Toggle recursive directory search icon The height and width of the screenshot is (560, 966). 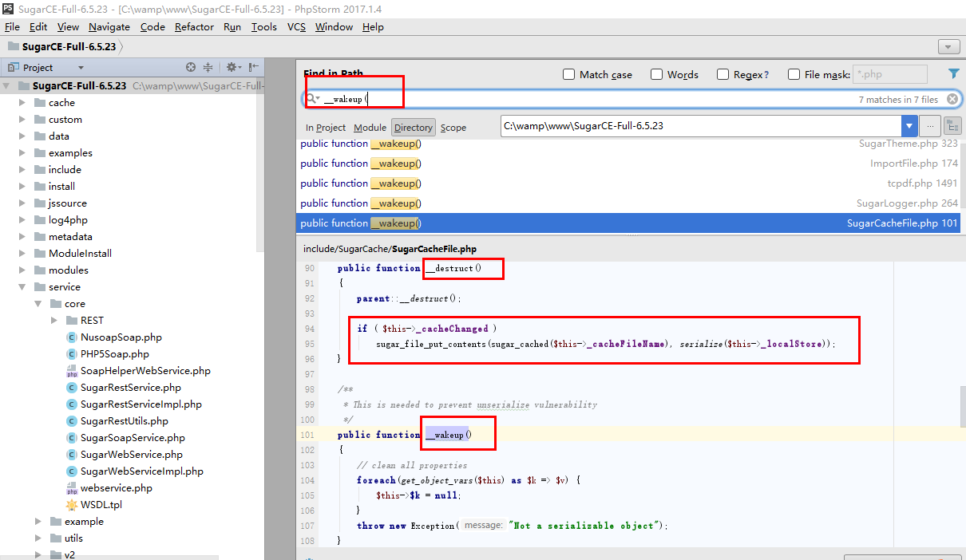pos(952,126)
